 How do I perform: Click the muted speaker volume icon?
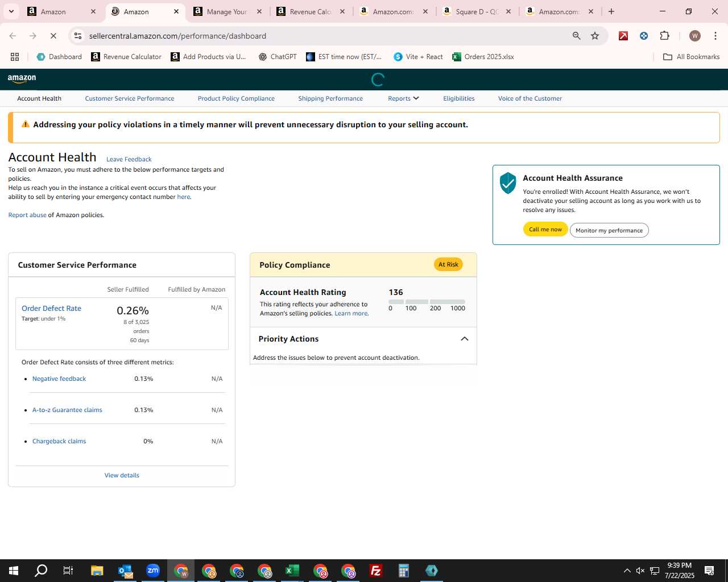point(640,571)
